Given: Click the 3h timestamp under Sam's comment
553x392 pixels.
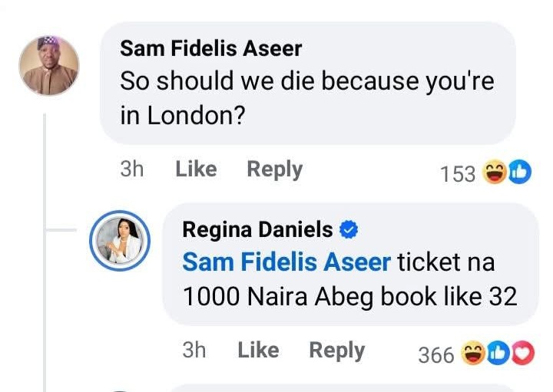Looking at the screenshot, I should (132, 170).
